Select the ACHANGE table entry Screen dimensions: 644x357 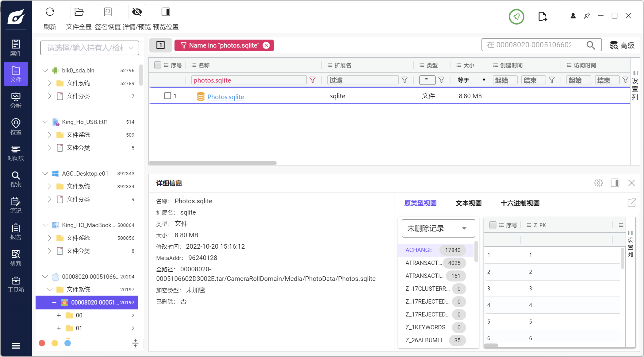click(x=436, y=250)
